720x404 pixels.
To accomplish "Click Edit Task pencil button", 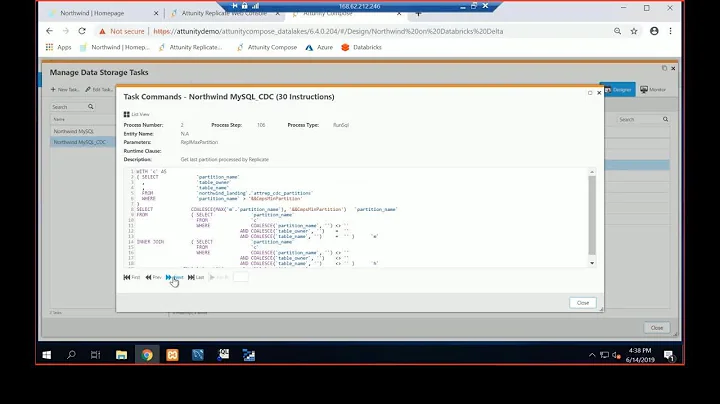I will 99,90.
